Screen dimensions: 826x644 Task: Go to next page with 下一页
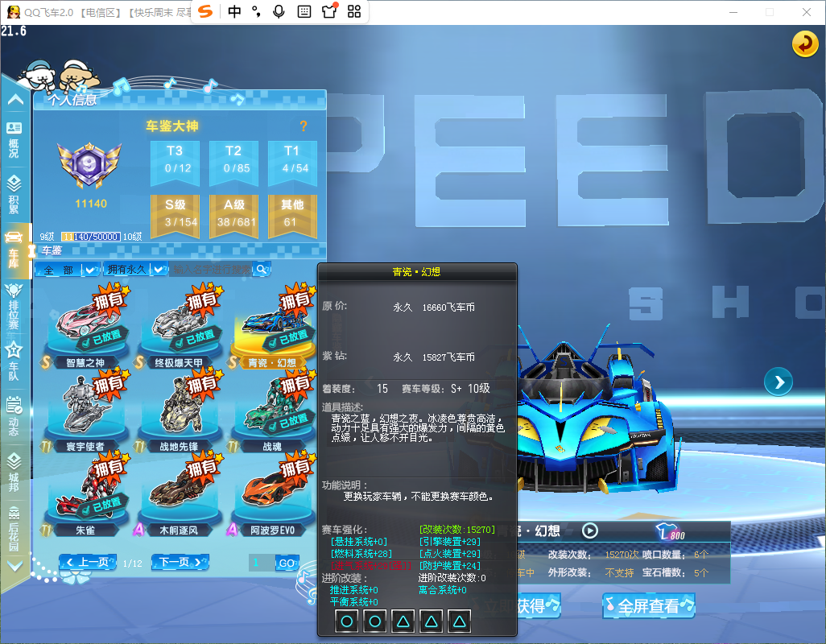click(180, 563)
